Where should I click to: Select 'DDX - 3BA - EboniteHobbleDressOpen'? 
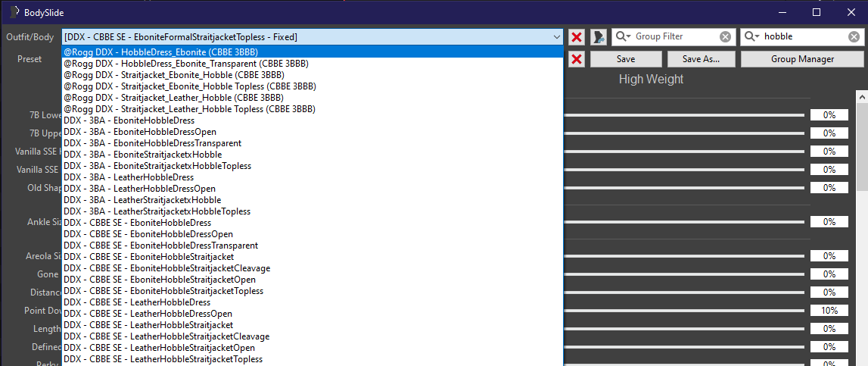tap(313, 132)
